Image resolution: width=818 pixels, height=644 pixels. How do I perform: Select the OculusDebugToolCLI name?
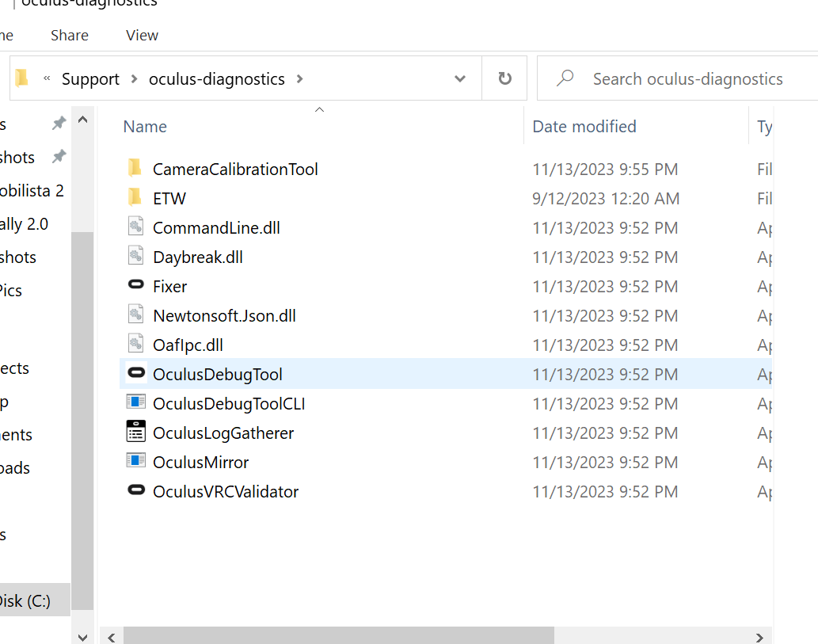229,403
